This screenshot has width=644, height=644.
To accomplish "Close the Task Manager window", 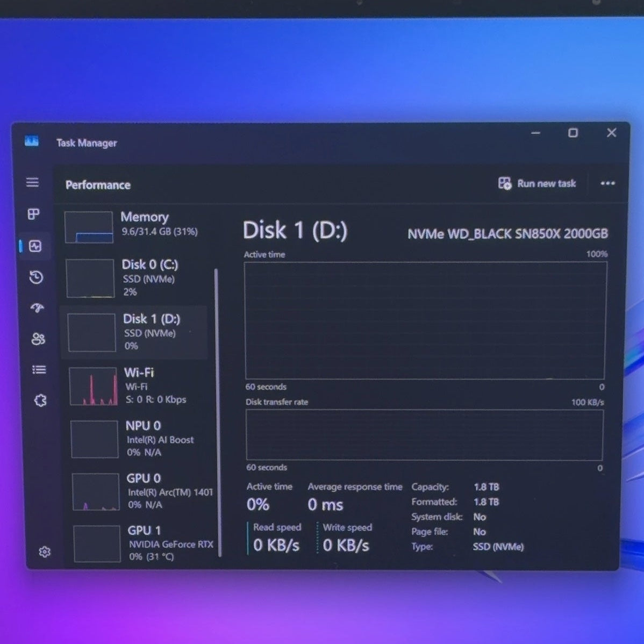I will 612,133.
